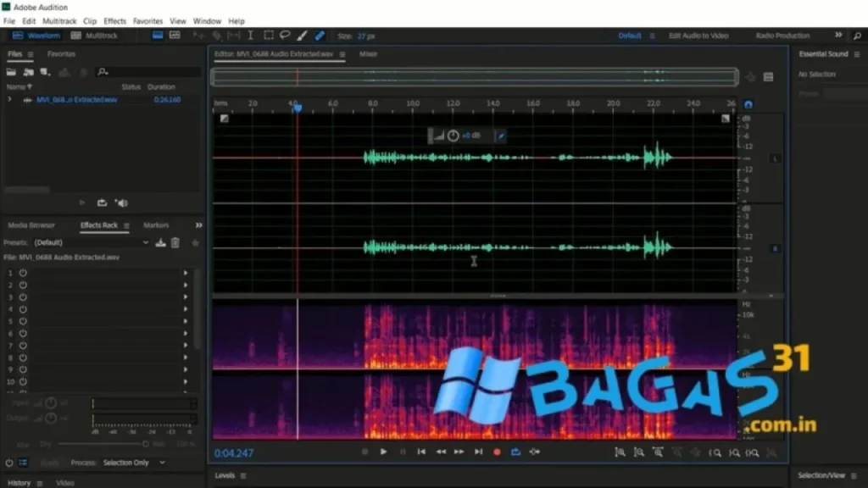Select the Edit Audio to Video workspace
Image resolution: width=868 pixels, height=488 pixels.
(698, 36)
